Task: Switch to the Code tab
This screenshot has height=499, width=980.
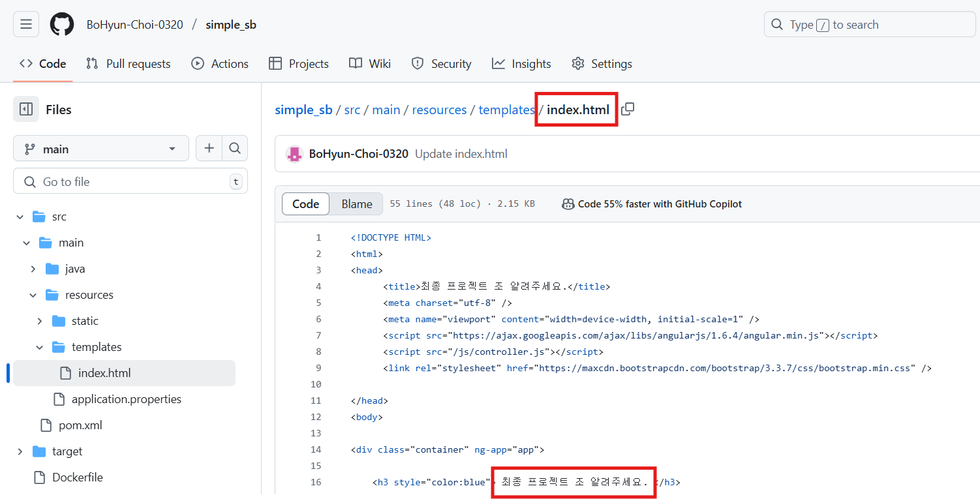Action: click(x=43, y=64)
